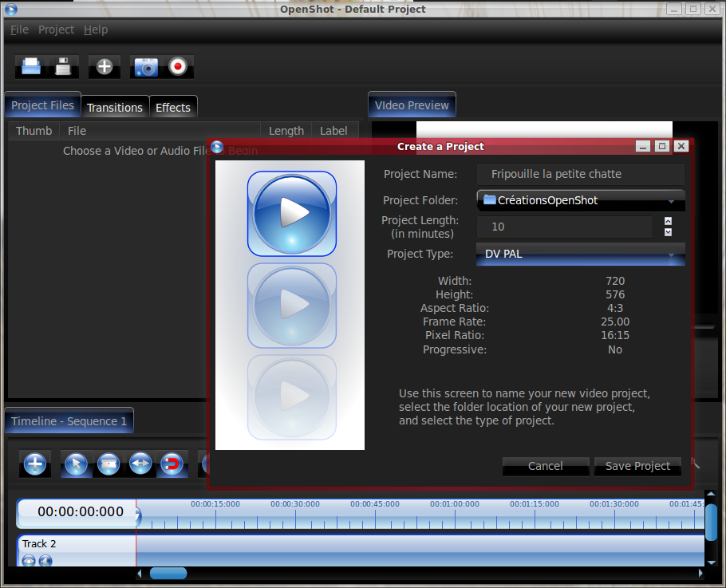This screenshot has width=726, height=588.
Task: Add a new track with timeline plus icon
Action: click(34, 464)
